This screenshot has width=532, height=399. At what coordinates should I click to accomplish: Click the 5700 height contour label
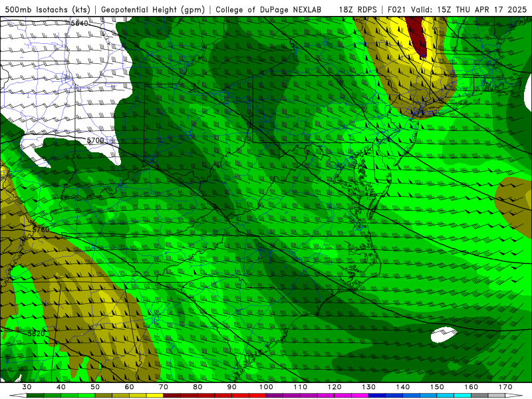coord(95,140)
